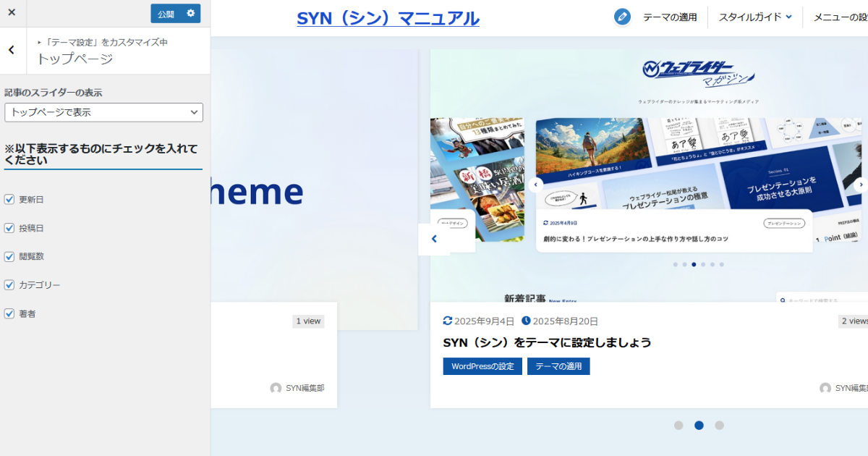The width and height of the screenshot is (868, 456).
Task: Click the update date refresh icon
Action: click(x=448, y=321)
